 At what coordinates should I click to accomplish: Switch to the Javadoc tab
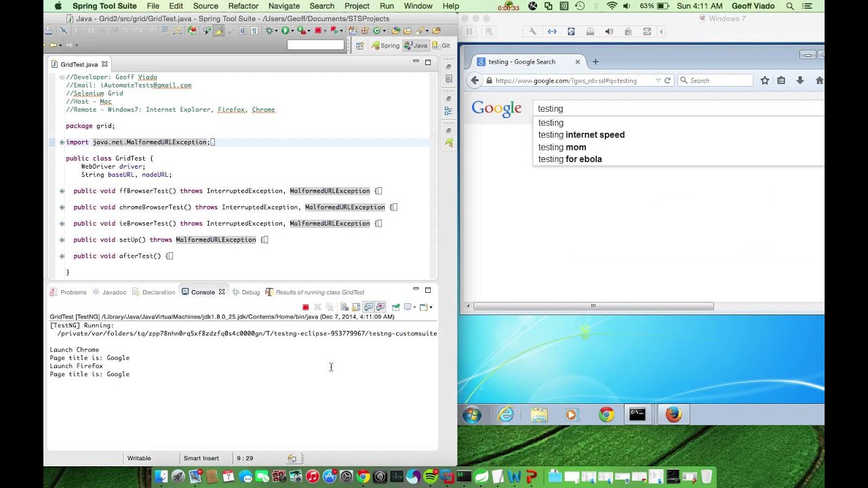click(x=110, y=292)
